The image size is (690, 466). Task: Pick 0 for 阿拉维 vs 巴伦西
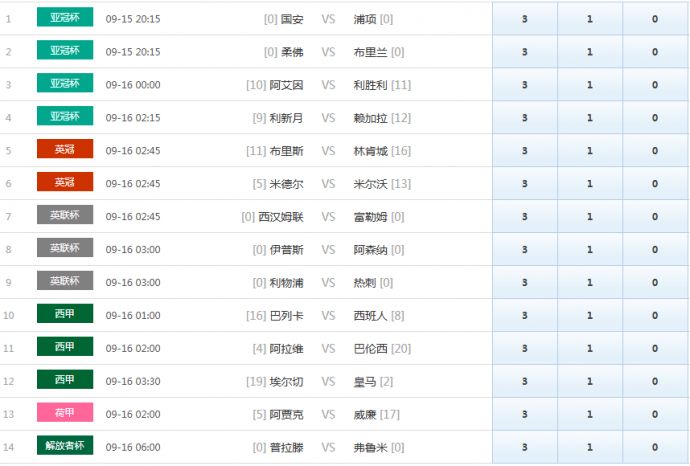click(655, 349)
